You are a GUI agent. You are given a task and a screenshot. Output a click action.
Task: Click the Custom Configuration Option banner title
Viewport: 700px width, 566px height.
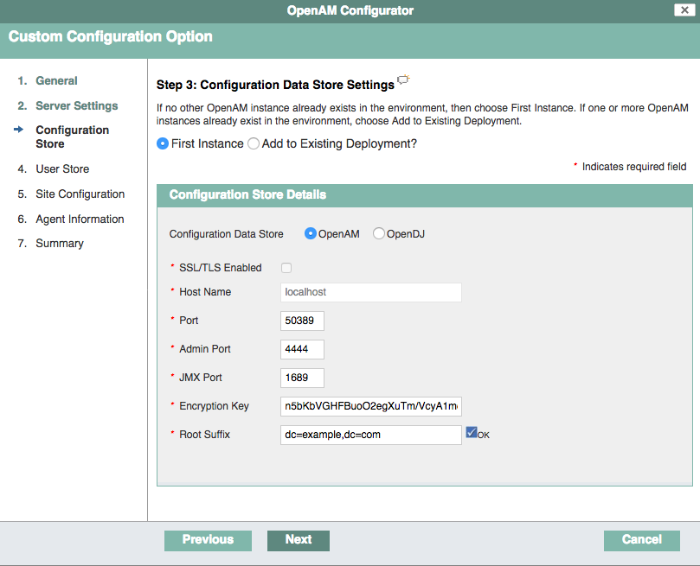click(x=111, y=37)
